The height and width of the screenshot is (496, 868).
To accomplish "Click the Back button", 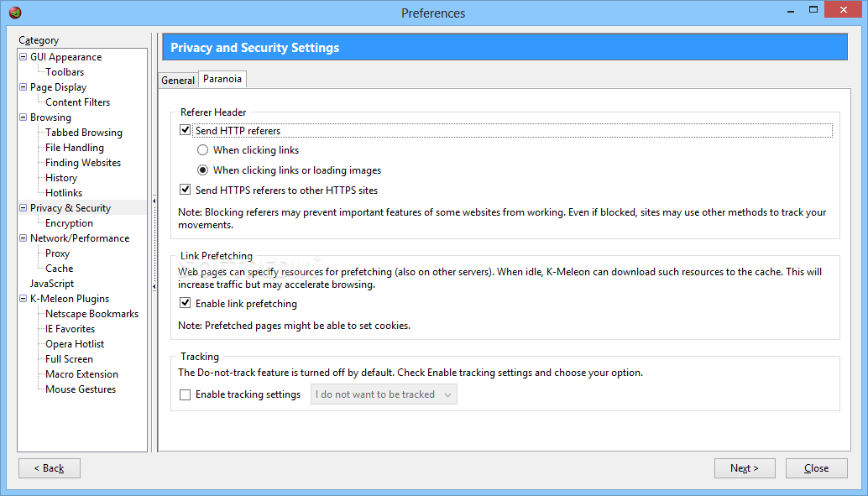I will click(x=50, y=468).
